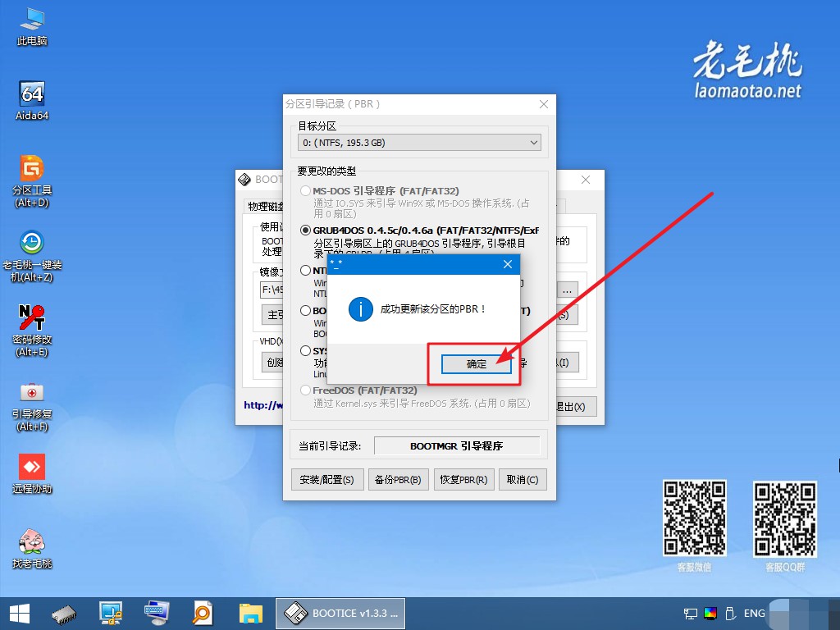Launch Aida64 from the desktop

[x=32, y=101]
